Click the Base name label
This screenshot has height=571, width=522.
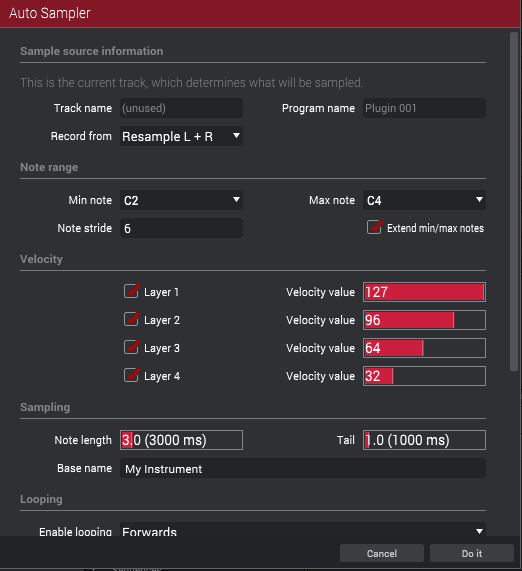click(x=84, y=468)
